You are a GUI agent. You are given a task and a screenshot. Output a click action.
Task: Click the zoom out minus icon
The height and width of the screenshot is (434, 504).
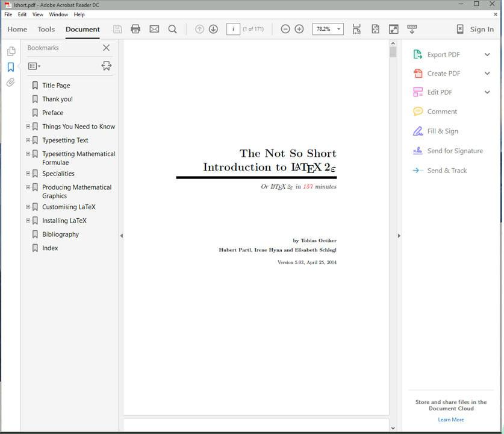285,29
